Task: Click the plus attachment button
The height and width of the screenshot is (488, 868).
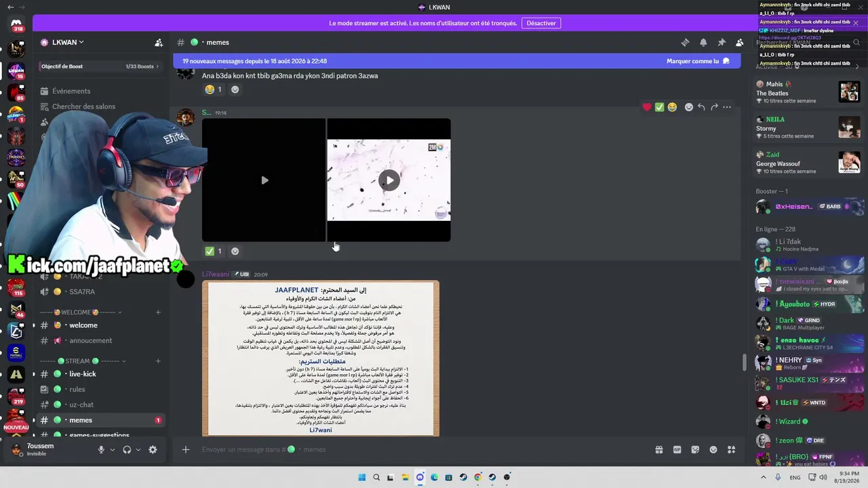Action: (x=185, y=449)
